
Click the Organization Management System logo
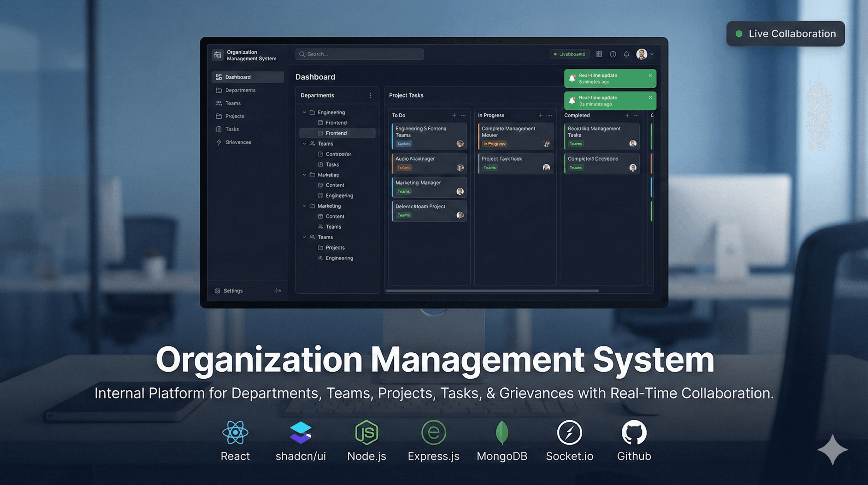[217, 55]
